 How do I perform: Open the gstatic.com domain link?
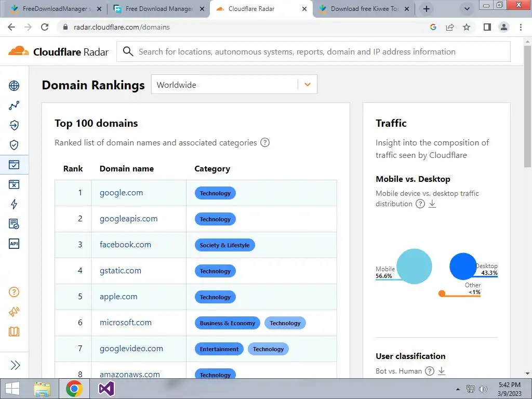coord(120,271)
